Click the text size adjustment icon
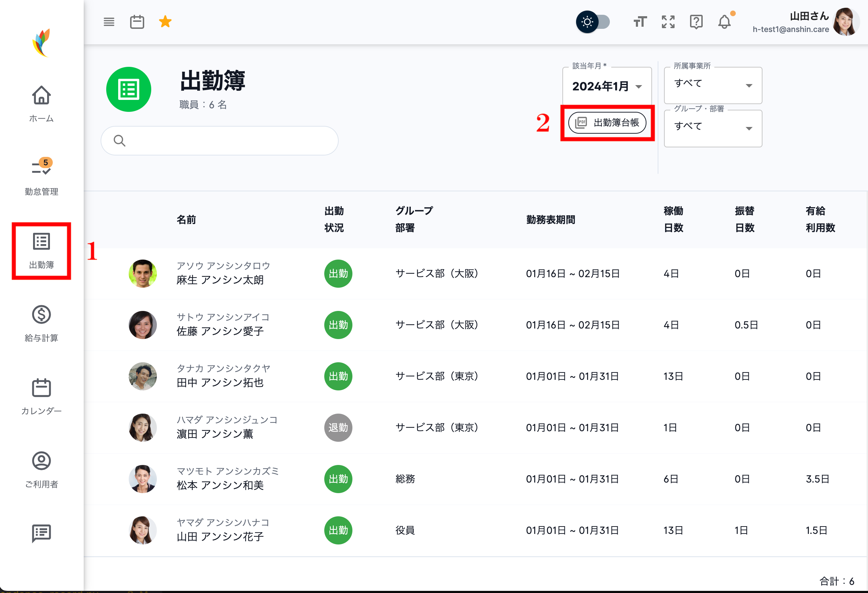The width and height of the screenshot is (868, 593). (x=640, y=21)
